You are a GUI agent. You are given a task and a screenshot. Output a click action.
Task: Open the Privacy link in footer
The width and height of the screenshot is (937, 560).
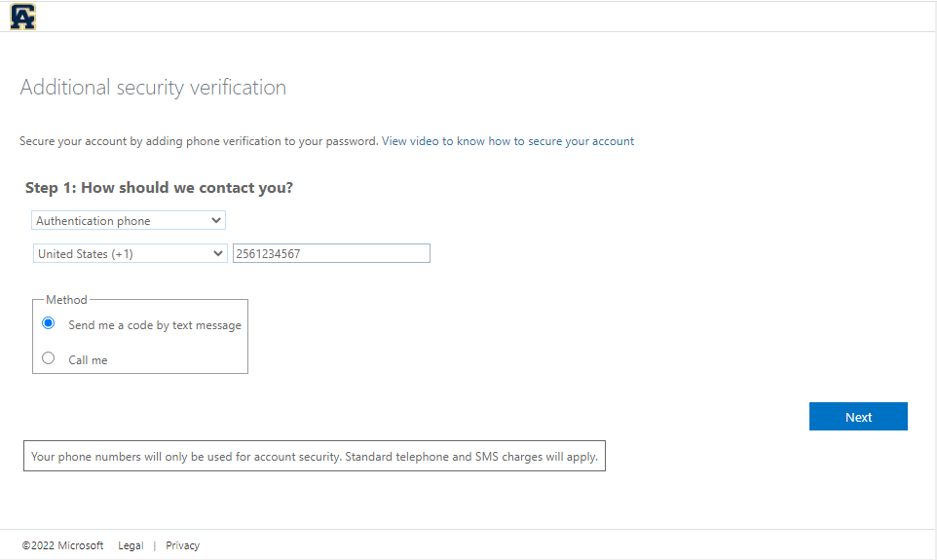coord(183,545)
